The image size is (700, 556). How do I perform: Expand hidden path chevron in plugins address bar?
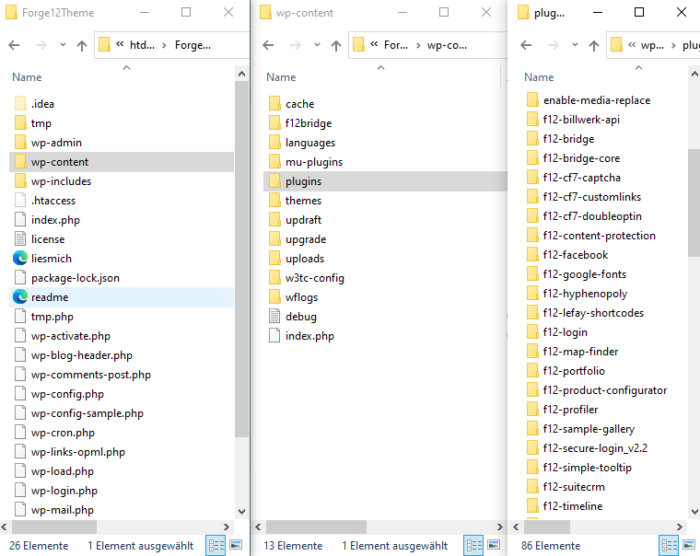(x=632, y=44)
